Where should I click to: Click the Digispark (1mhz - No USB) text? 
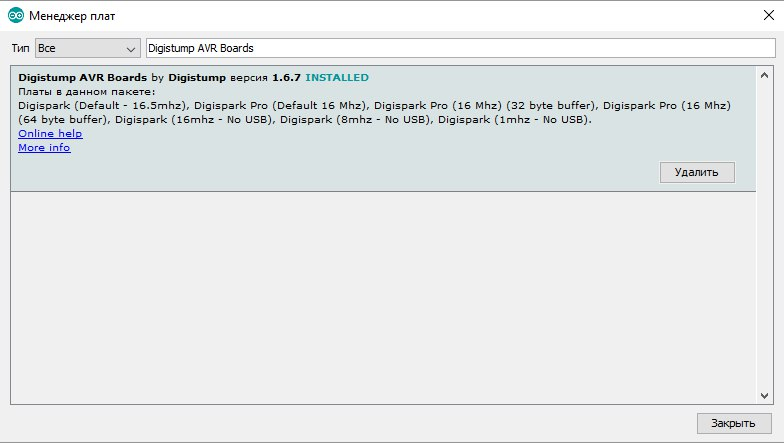(x=514, y=119)
